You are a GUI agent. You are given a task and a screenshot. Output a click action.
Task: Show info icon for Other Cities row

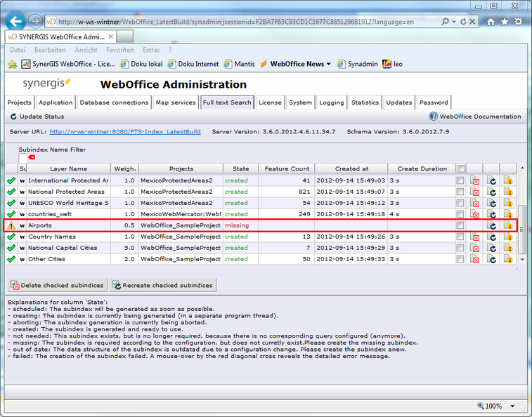pos(508,259)
